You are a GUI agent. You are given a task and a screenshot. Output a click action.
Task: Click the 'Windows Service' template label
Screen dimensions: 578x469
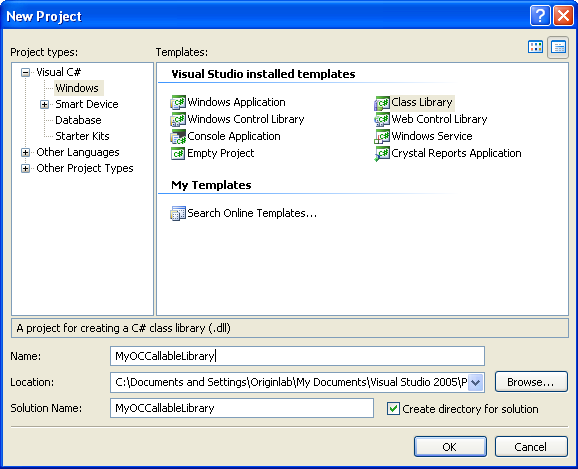point(432,136)
